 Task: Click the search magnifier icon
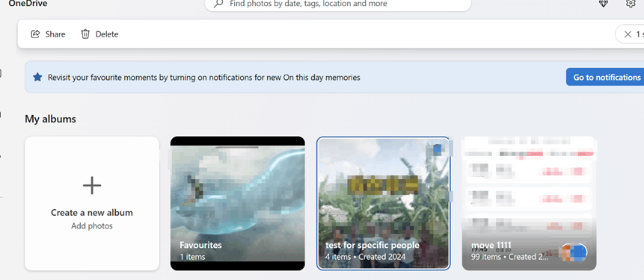pyautogui.click(x=218, y=3)
